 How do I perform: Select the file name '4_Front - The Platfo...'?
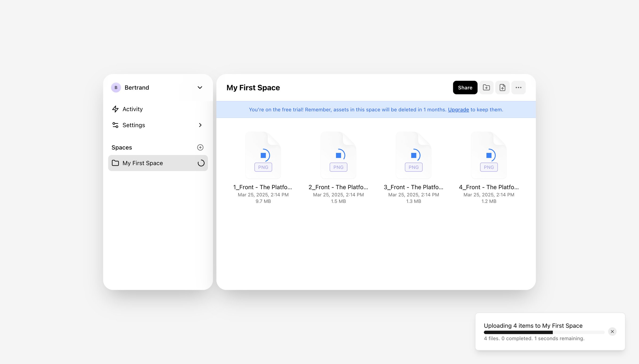(x=489, y=187)
